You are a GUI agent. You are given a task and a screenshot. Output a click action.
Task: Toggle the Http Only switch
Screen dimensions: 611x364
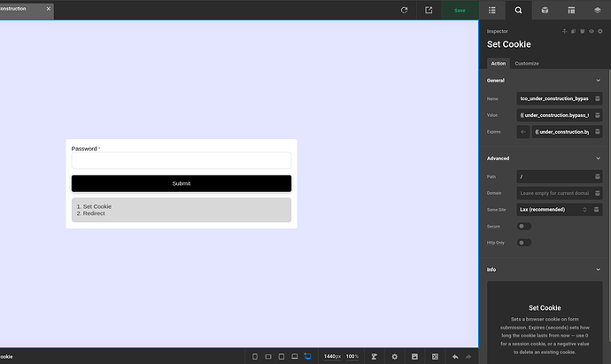point(524,243)
